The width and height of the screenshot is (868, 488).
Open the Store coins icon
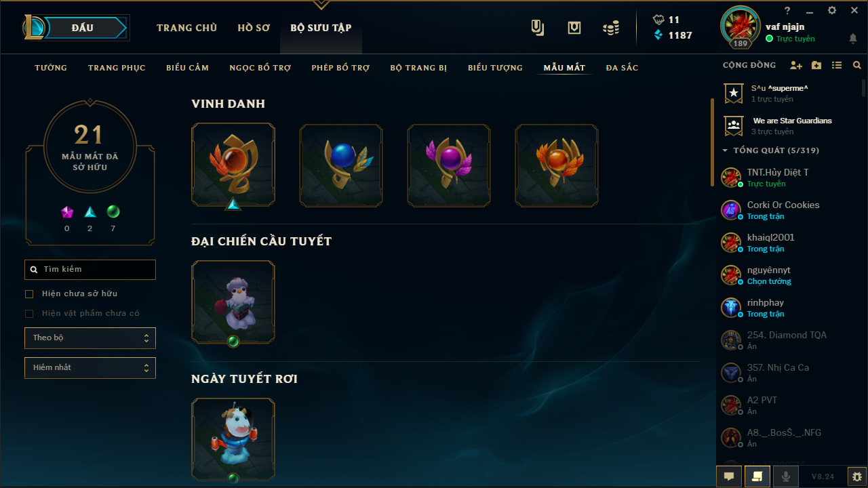tap(611, 28)
